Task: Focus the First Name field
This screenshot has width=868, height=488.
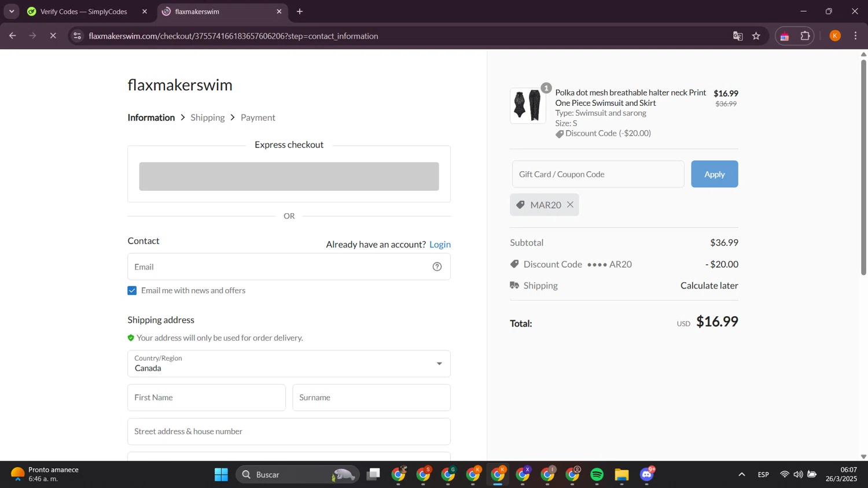Action: coord(207,398)
